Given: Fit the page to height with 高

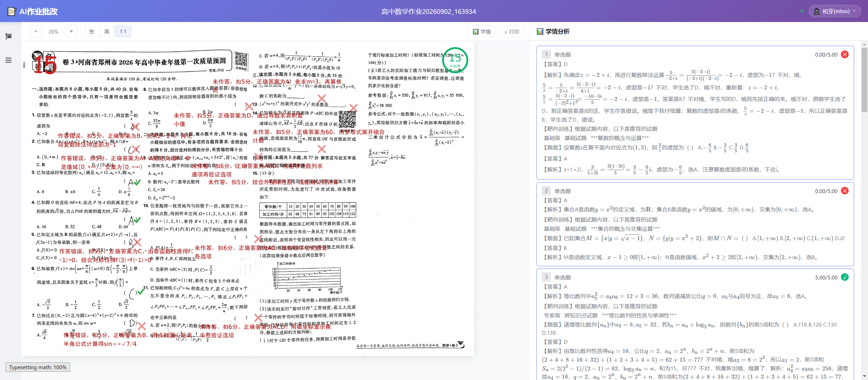Looking at the screenshot, I should point(107,31).
